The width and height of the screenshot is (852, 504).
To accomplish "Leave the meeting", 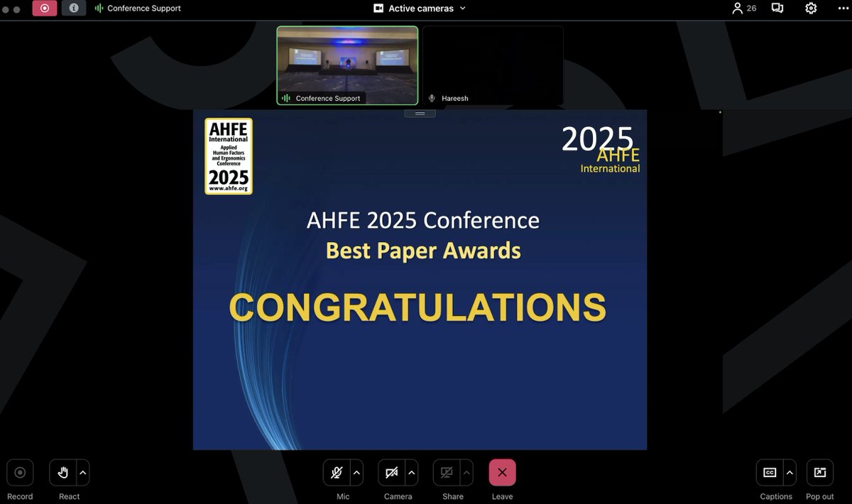I will (x=502, y=473).
